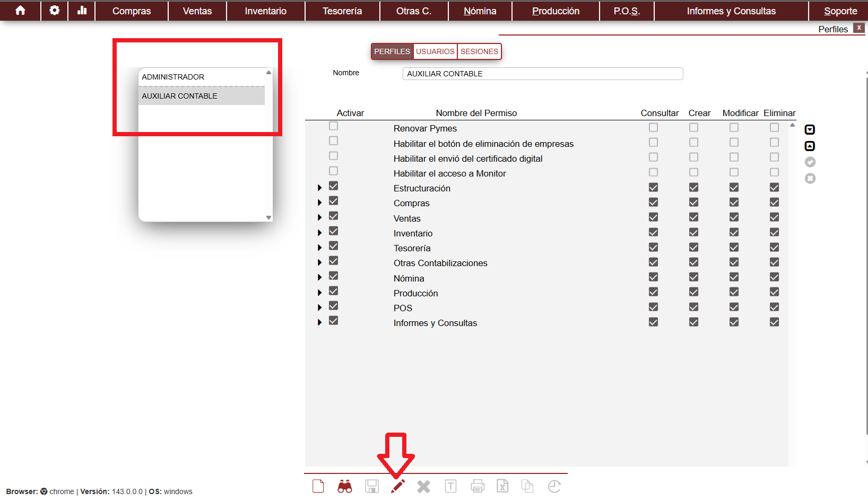Expand the Estructuración permission row
This screenshot has height=501, width=868.
(319, 188)
